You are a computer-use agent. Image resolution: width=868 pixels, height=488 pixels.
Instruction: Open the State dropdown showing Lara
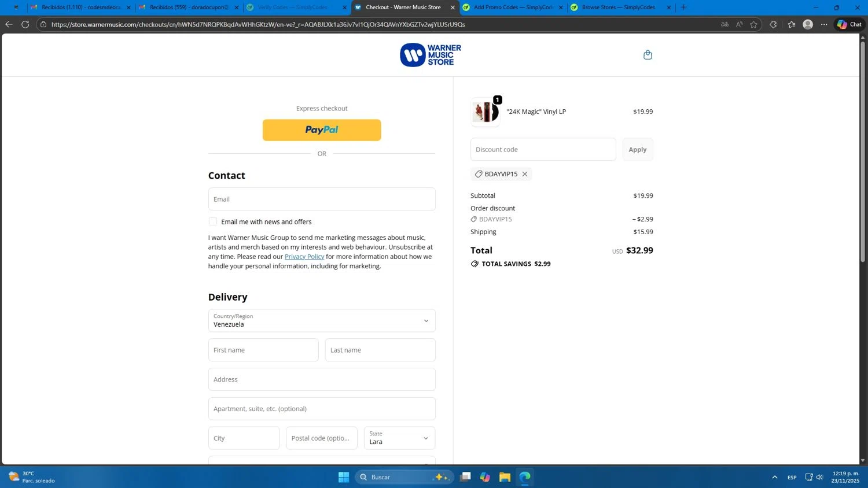point(400,438)
